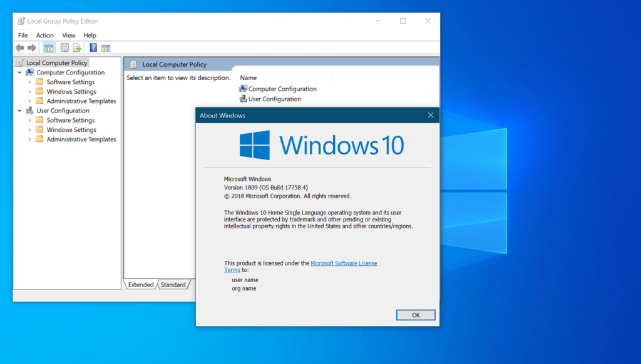Expand Administrative Templates under User Configuration
The width and height of the screenshot is (641, 364).
[29, 139]
